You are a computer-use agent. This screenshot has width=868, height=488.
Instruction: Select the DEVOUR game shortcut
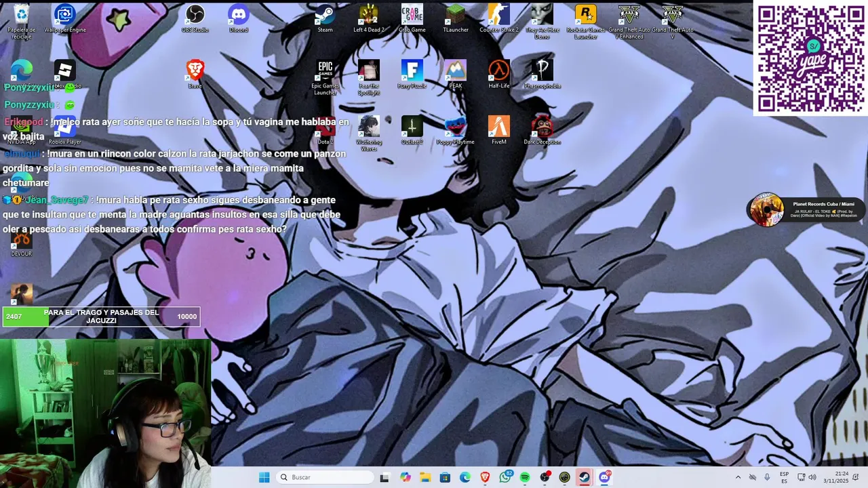click(x=22, y=243)
